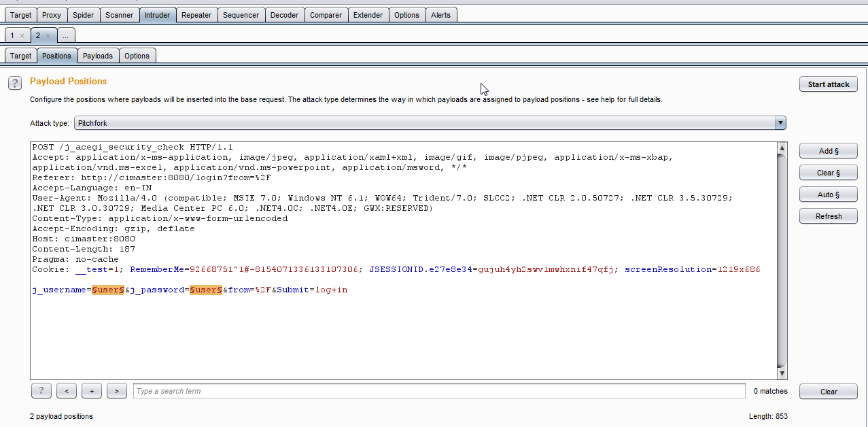The width and height of the screenshot is (868, 427).
Task: Click the Auto § button
Action: point(828,194)
